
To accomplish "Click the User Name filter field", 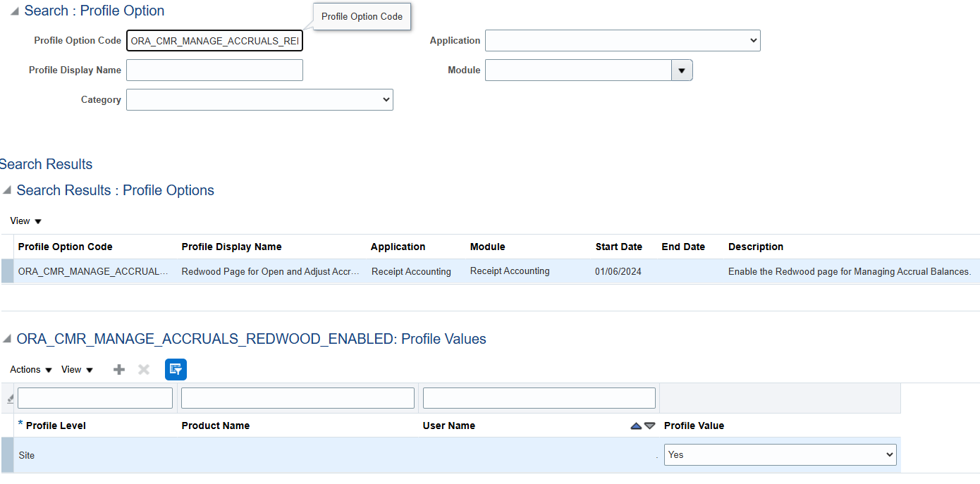I will click(539, 398).
